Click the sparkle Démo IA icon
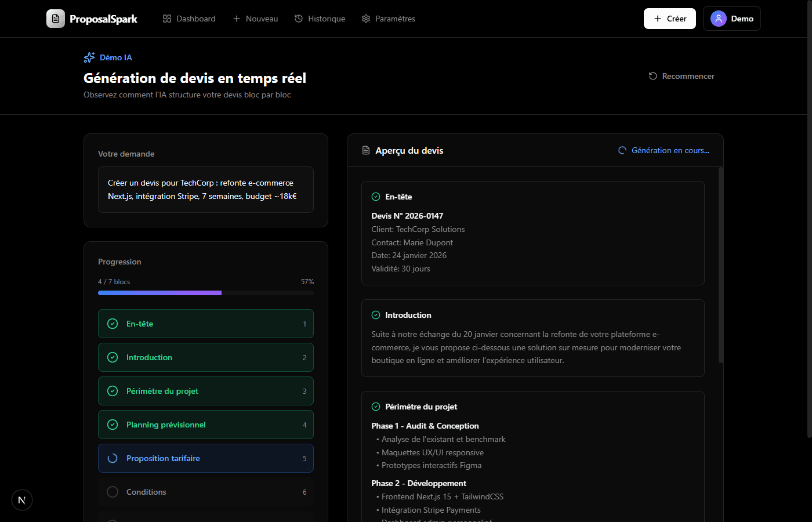 pyautogui.click(x=89, y=57)
